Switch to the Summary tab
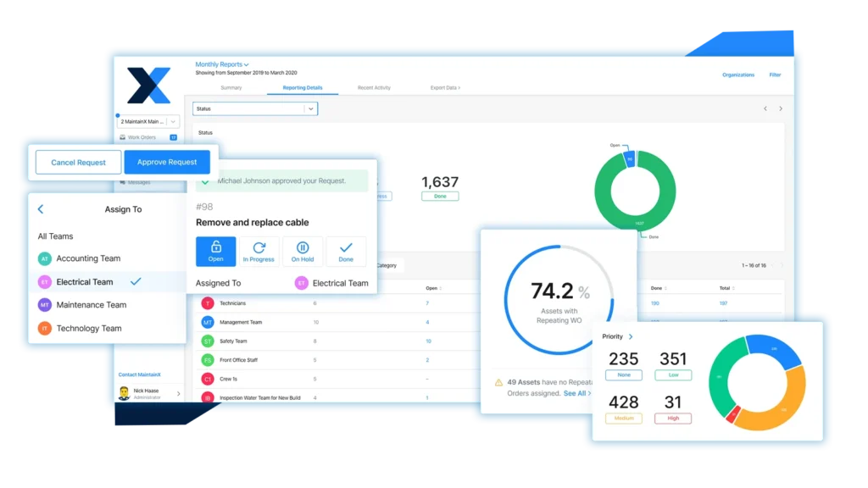Screen dimensions: 868x488 [231, 87]
